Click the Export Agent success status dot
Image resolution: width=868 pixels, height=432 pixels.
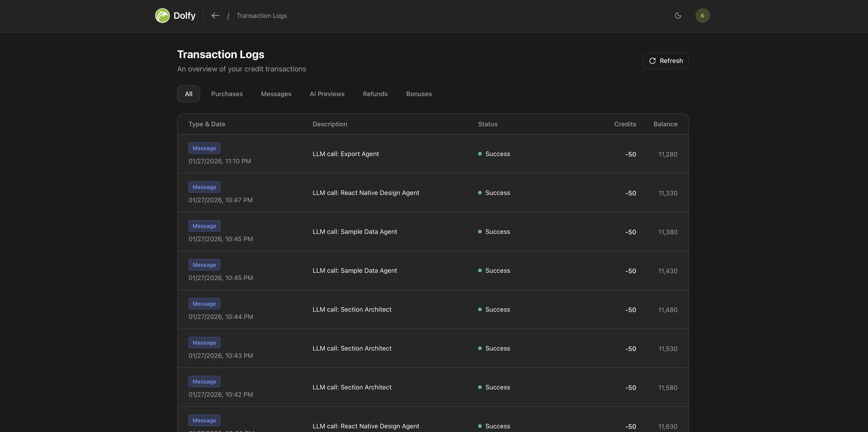pos(480,154)
